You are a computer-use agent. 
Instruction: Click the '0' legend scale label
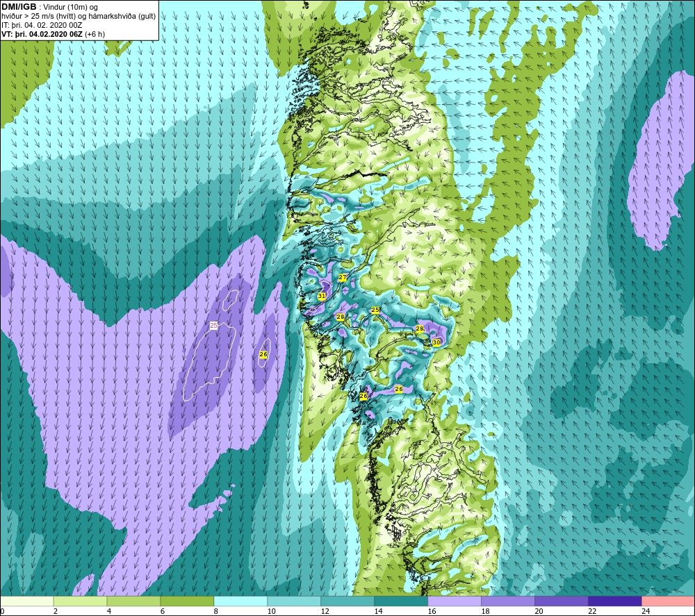tap(2, 611)
